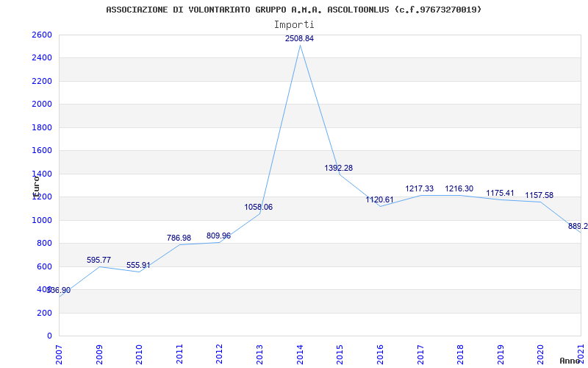Click the data label 595.77
This screenshot has height=368, width=588.
pyautogui.click(x=98, y=261)
